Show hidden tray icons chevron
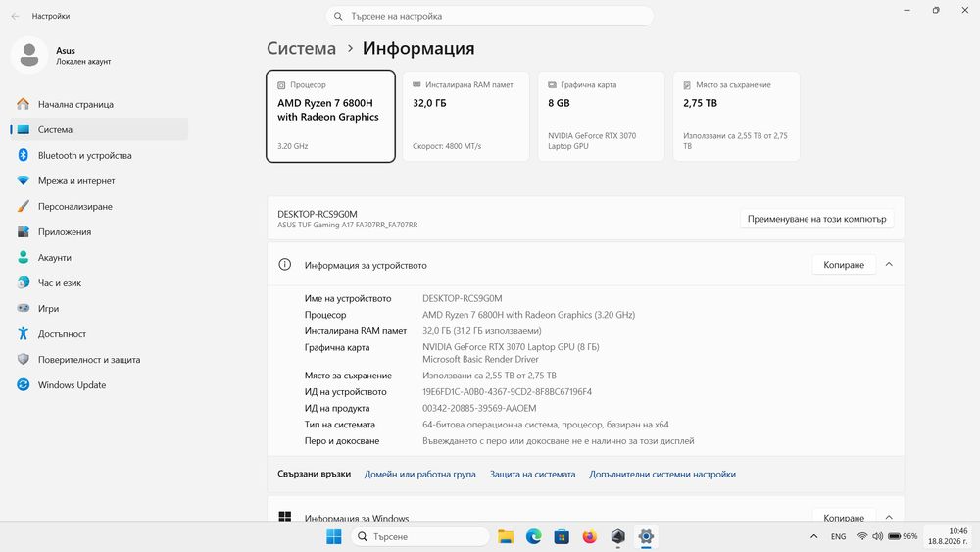 click(813, 536)
